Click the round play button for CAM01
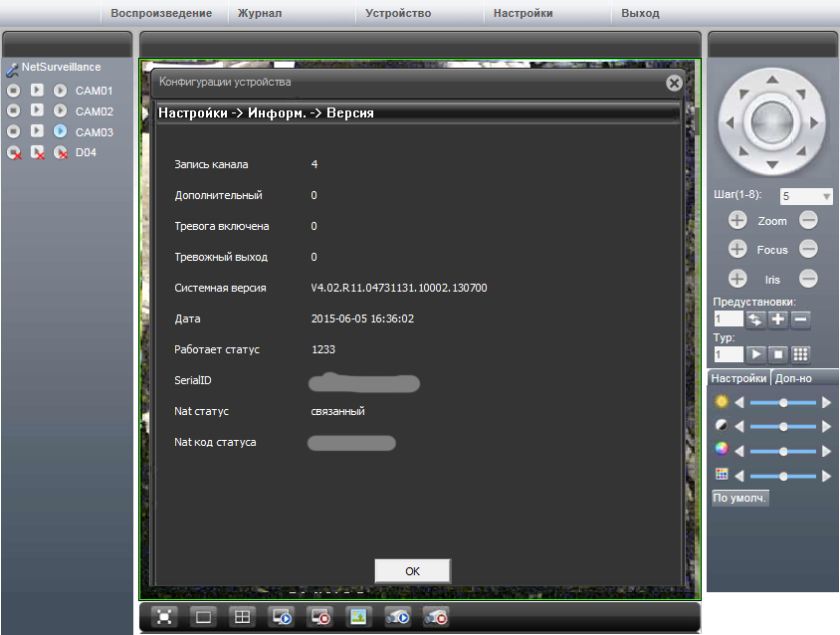840x635 pixels. click(x=60, y=91)
